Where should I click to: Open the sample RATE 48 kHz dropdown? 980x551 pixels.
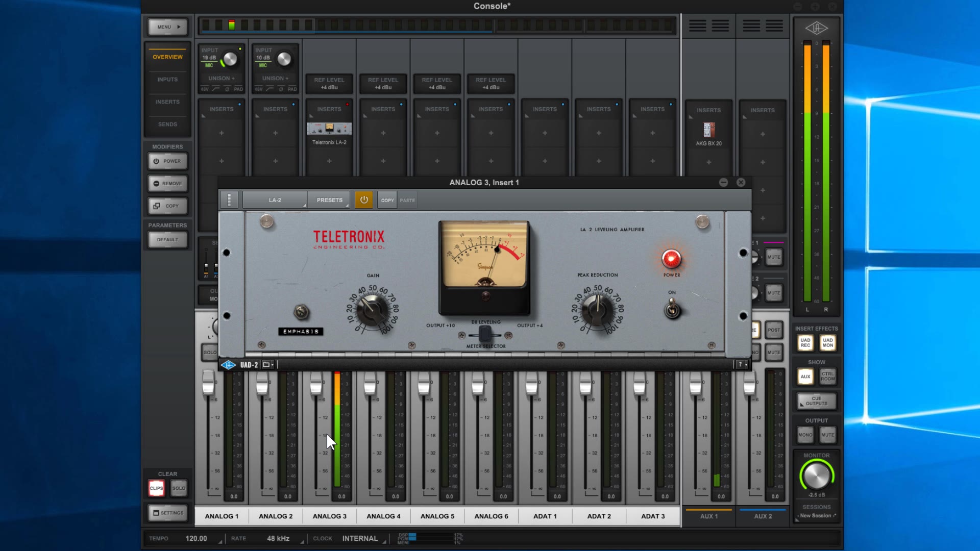pyautogui.click(x=284, y=538)
